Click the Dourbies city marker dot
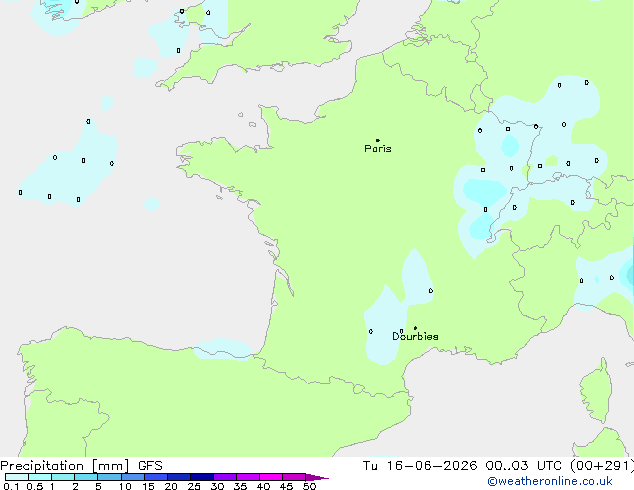The height and width of the screenshot is (490, 634). [x=415, y=328]
